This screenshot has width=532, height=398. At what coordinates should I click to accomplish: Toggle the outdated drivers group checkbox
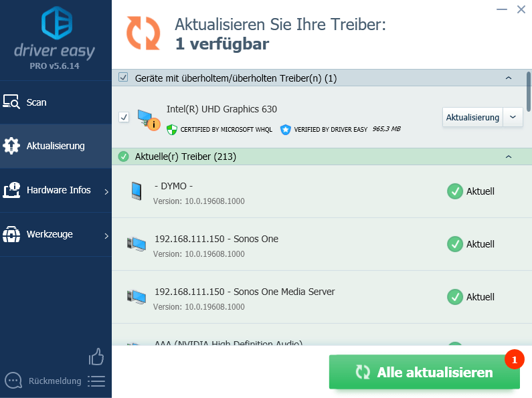tap(123, 78)
